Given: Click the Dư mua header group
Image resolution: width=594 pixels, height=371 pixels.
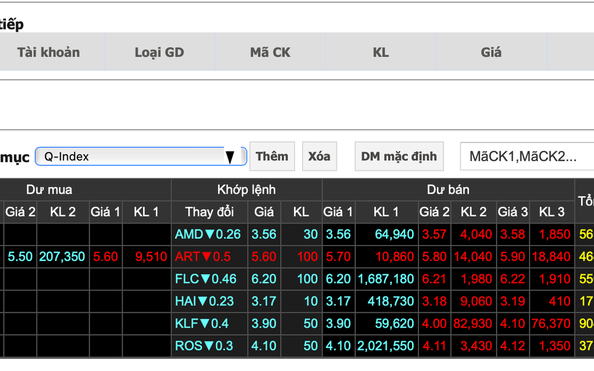Looking at the screenshot, I should [x=85, y=189].
